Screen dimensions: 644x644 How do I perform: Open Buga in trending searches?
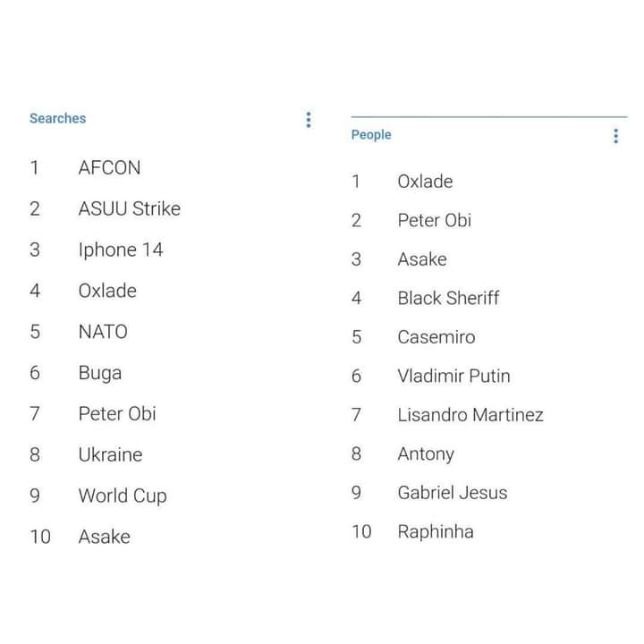click(x=100, y=373)
